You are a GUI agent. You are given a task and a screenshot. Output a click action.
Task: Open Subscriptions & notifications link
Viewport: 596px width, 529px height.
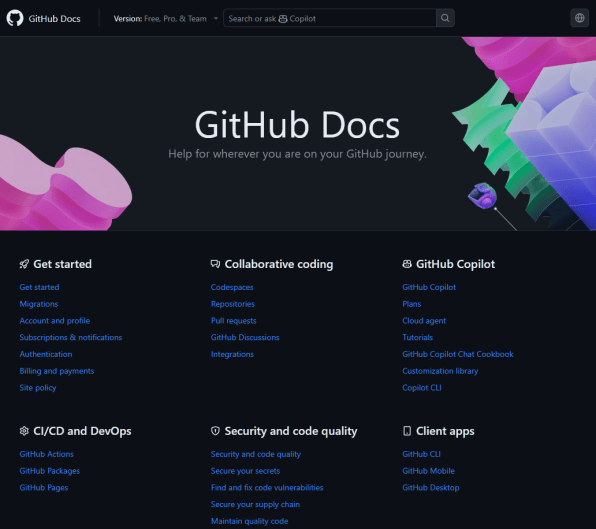pyautogui.click(x=71, y=337)
